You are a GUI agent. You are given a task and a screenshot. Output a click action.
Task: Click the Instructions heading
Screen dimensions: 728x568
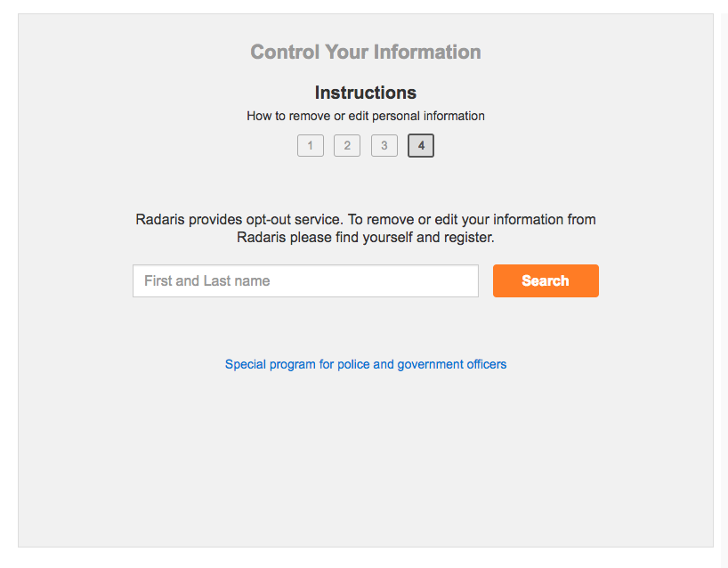tap(365, 92)
